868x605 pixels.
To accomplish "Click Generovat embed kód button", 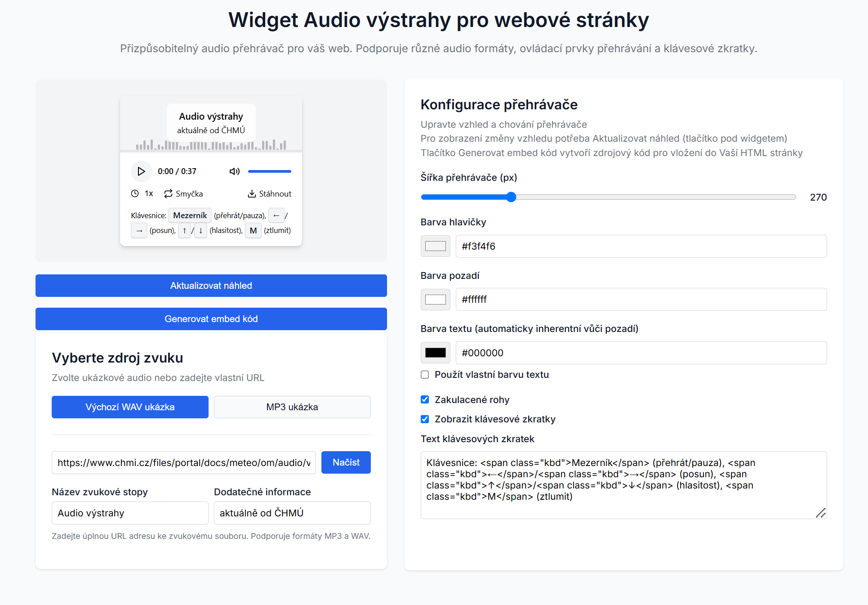I will [x=211, y=319].
